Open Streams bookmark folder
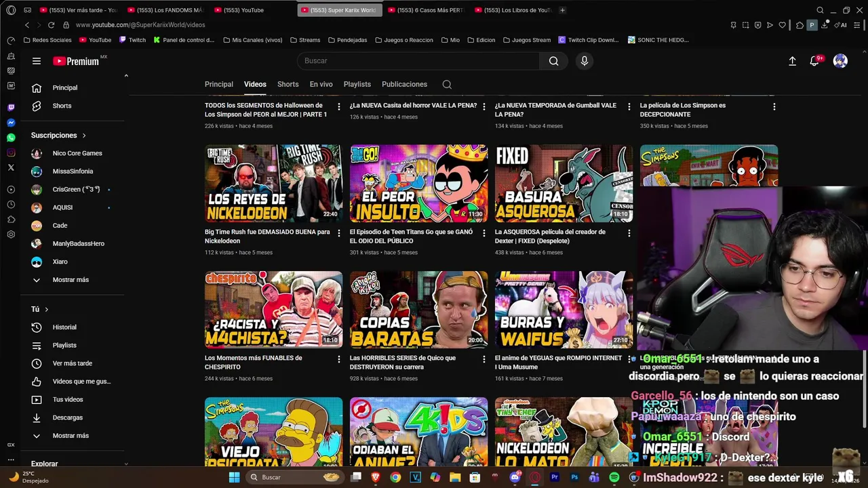 304,40
